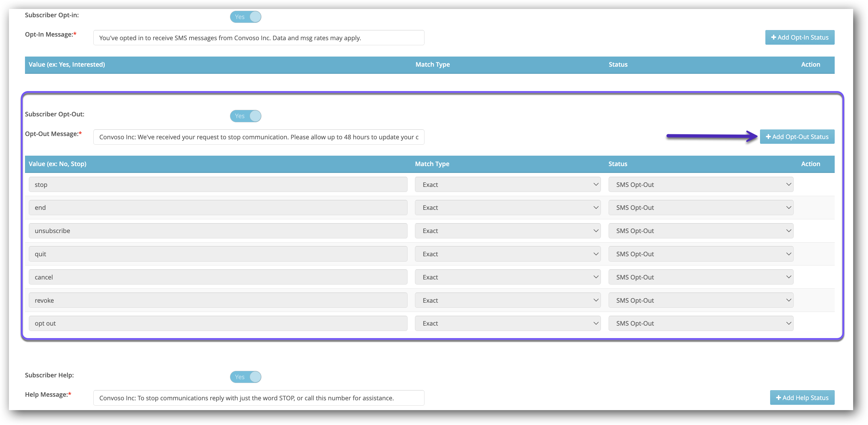Image resolution: width=868 pixels, height=425 pixels.
Task: Toggle the Subscriber Opt-in switch off
Action: tap(246, 16)
